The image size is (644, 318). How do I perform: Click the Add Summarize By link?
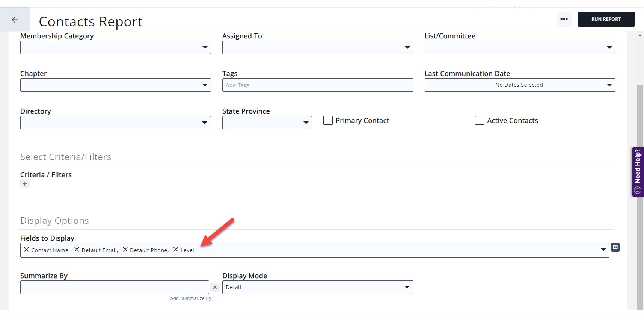(x=190, y=298)
